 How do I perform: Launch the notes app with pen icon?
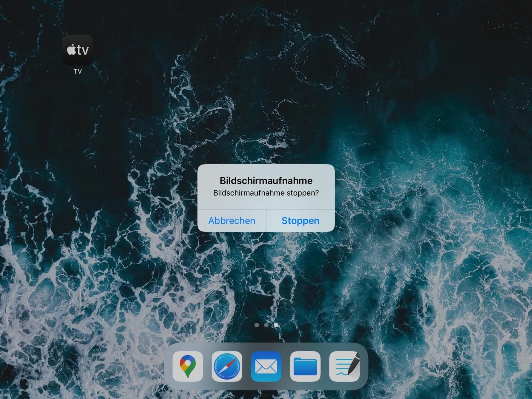tap(344, 366)
